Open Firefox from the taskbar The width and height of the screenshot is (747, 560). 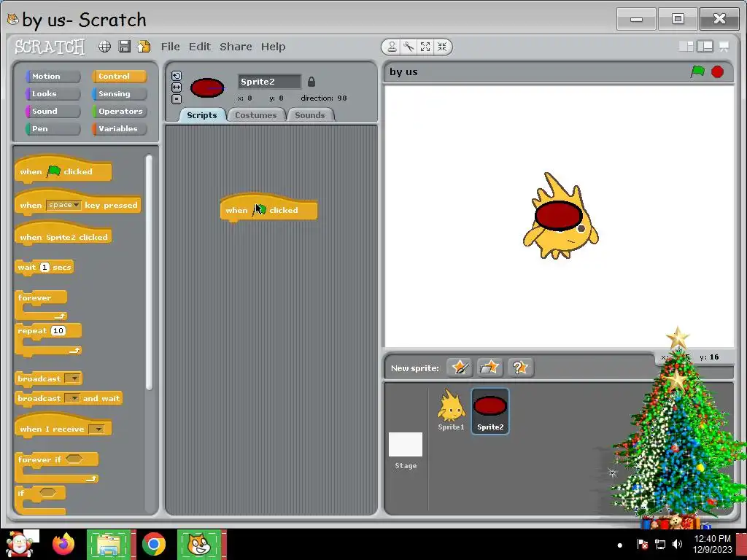pos(63,544)
